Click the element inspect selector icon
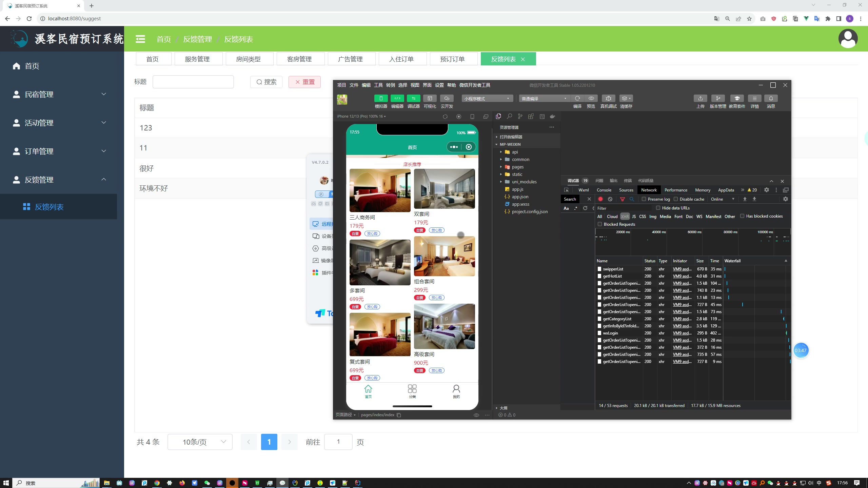Image resolution: width=868 pixels, height=488 pixels. pyautogui.click(x=566, y=190)
